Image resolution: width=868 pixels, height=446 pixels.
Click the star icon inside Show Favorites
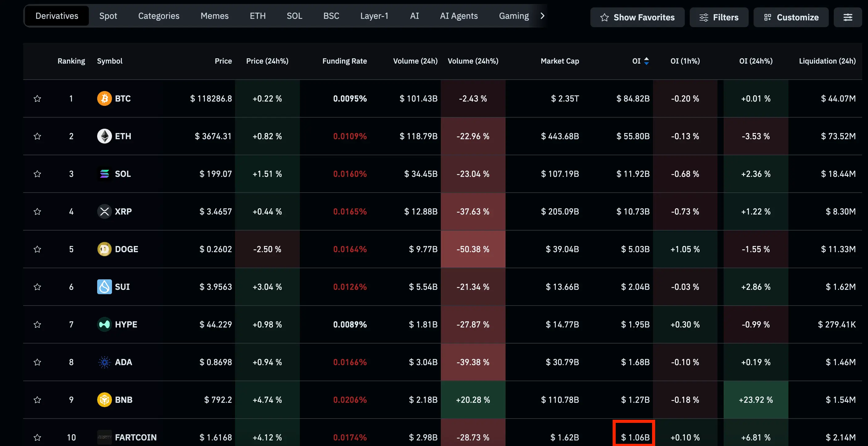point(605,17)
